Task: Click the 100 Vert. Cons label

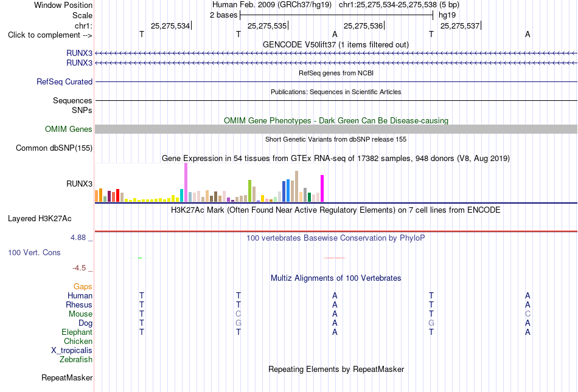Action: tap(34, 252)
